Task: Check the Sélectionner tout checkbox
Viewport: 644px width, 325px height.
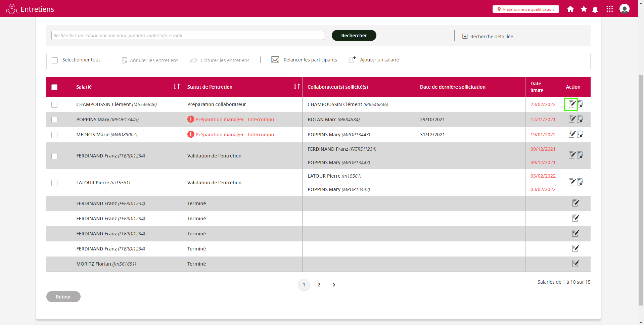Action: point(55,60)
